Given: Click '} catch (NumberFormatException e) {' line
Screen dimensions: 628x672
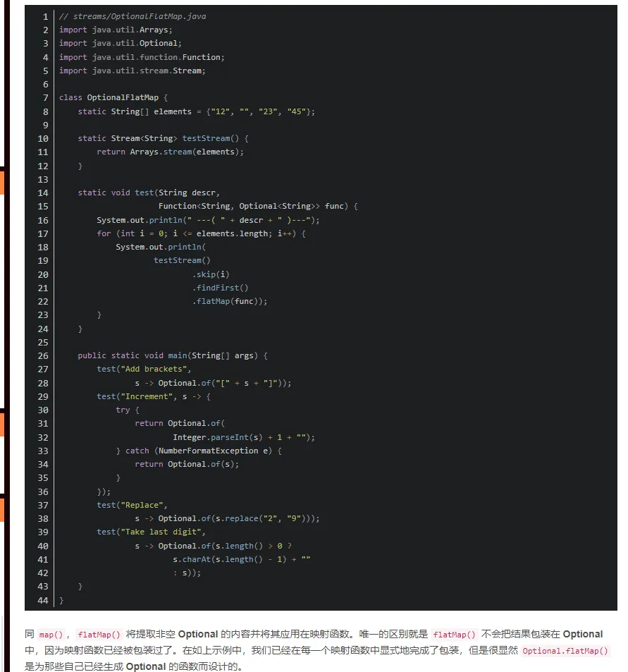Looking at the screenshot, I should pyautogui.click(x=199, y=451).
